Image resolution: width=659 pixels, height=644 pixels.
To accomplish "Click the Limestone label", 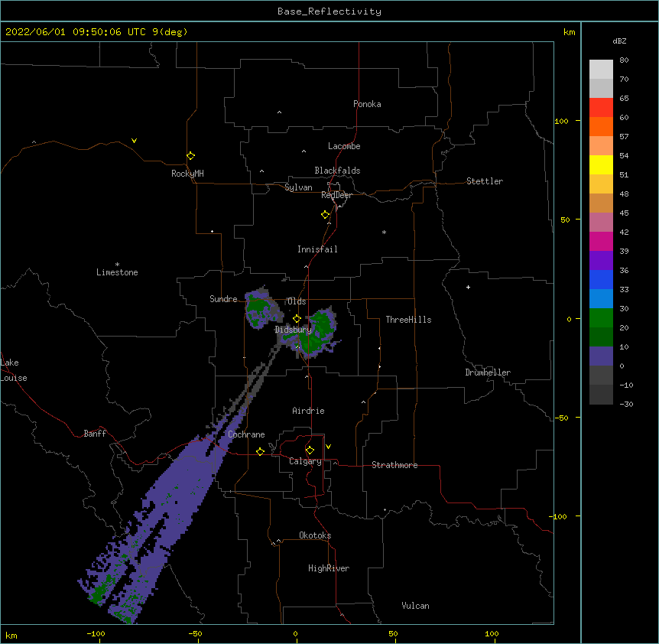I will [117, 272].
